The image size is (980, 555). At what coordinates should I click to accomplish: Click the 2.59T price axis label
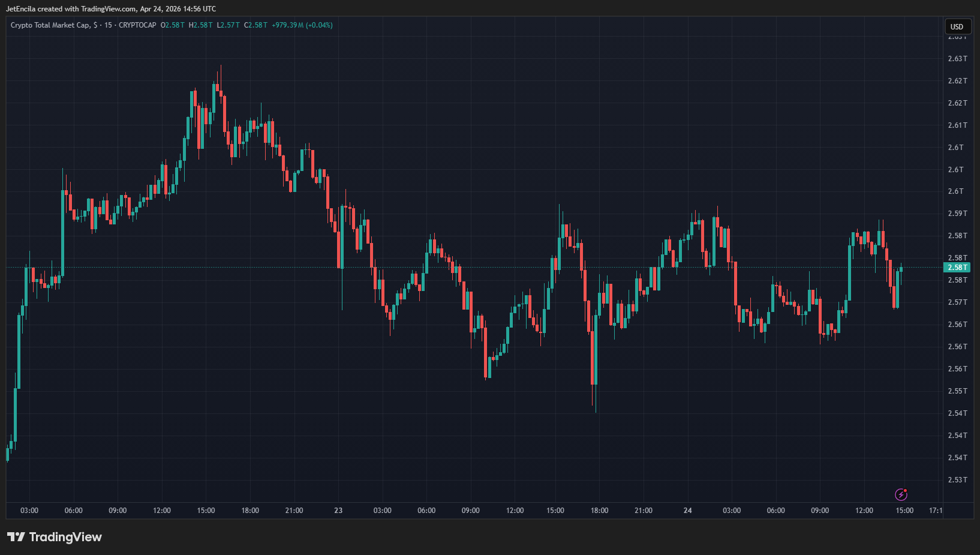pos(957,214)
